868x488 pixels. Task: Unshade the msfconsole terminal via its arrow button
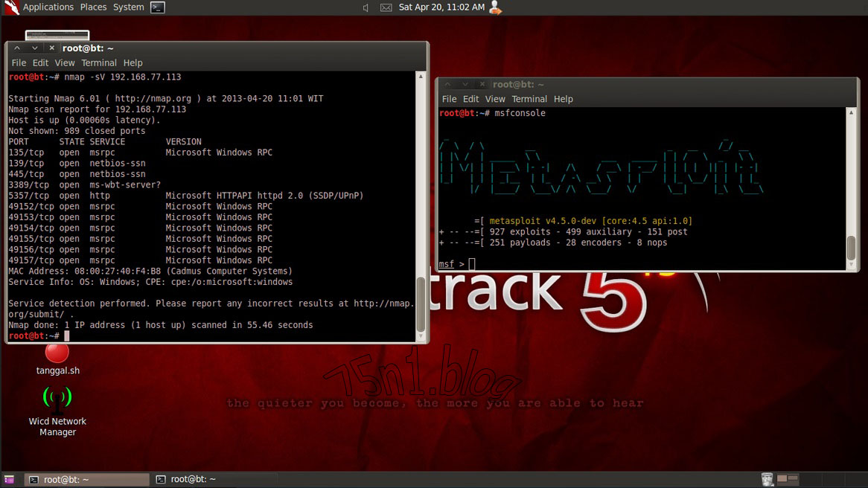pos(464,84)
